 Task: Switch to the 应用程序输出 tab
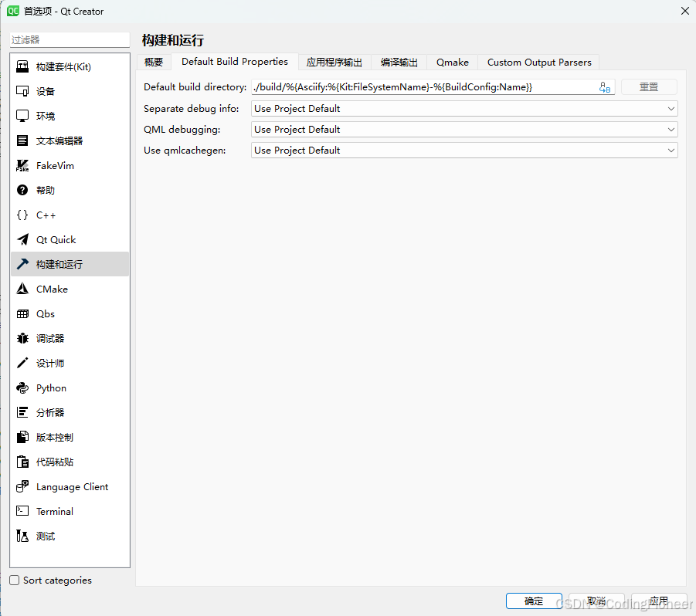click(x=334, y=62)
